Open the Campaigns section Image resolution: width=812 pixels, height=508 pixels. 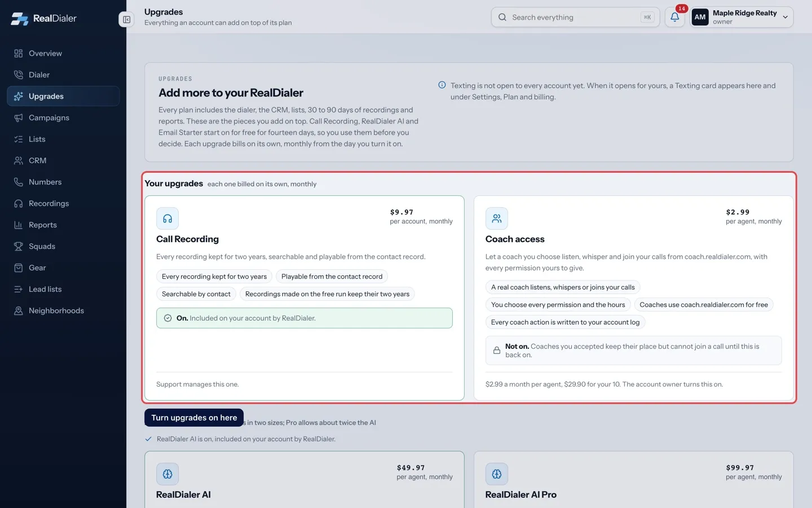click(x=63, y=118)
